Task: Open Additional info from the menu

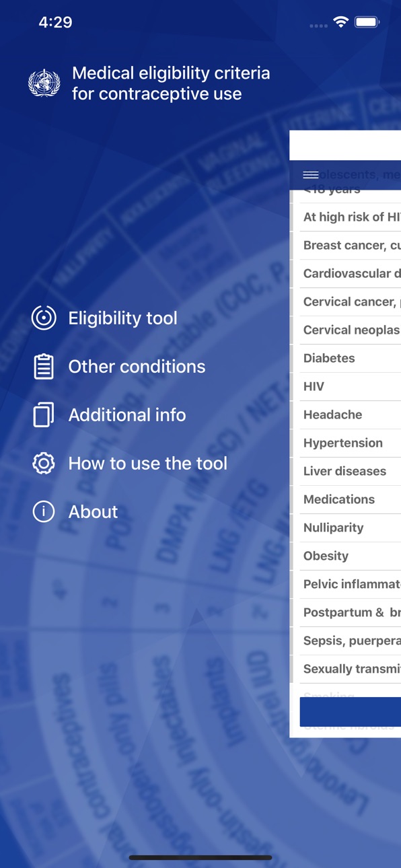Action: pos(127,414)
